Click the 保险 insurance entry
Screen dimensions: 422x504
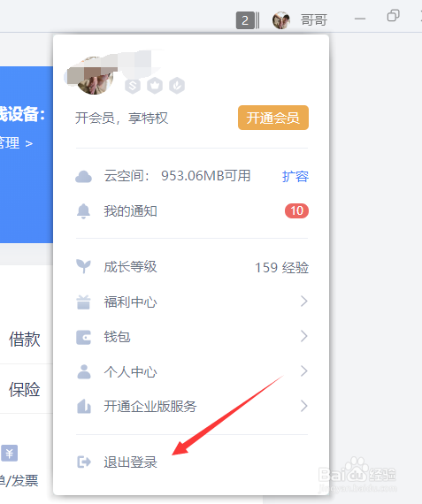(25, 389)
